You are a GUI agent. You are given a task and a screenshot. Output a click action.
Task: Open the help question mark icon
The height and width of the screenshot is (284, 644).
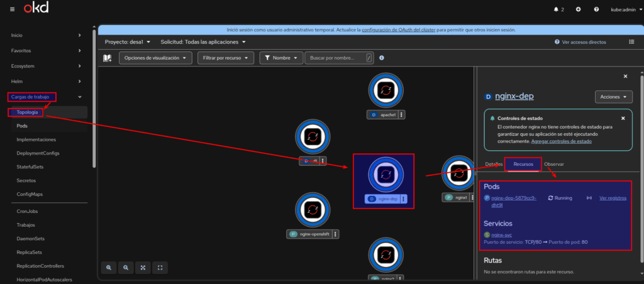[595, 9]
